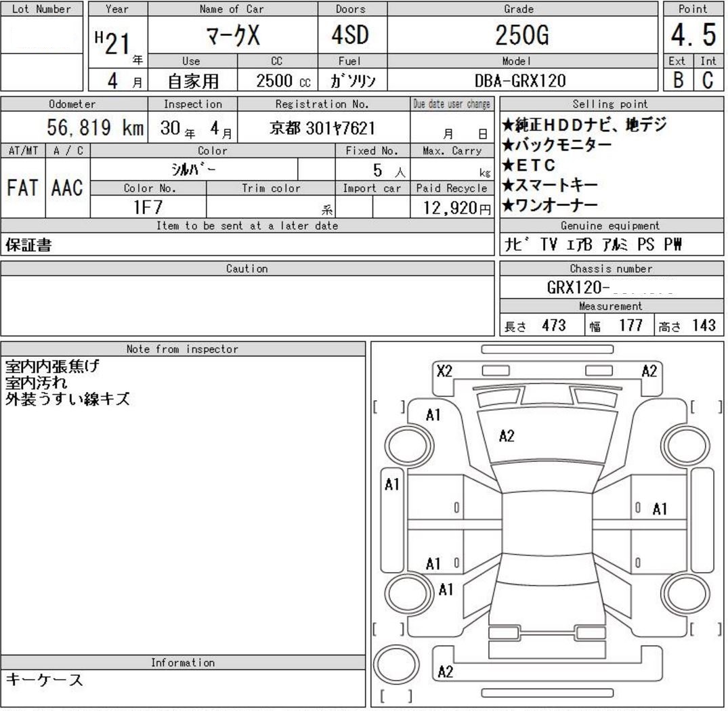Click the "A2" mark on the rear bumper
Screen dimensions: 728x711
pos(445,672)
